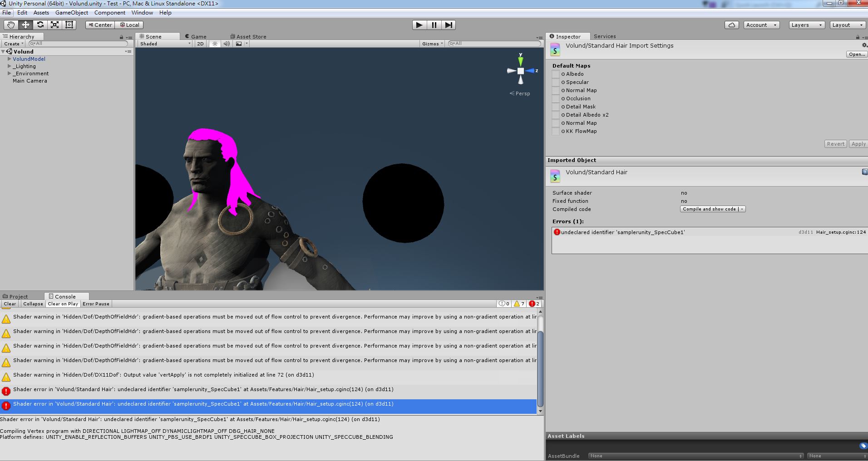868x461 pixels.
Task: Open the Component menu
Action: click(109, 13)
